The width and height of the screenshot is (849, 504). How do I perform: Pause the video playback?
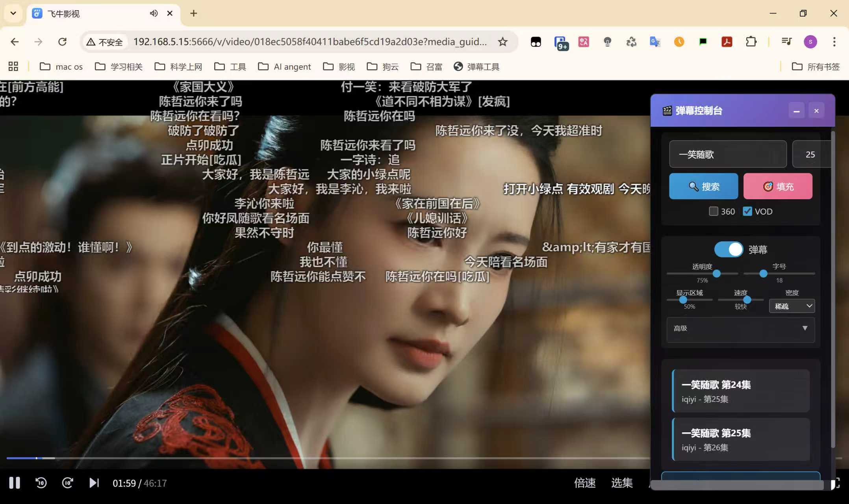pos(15,483)
